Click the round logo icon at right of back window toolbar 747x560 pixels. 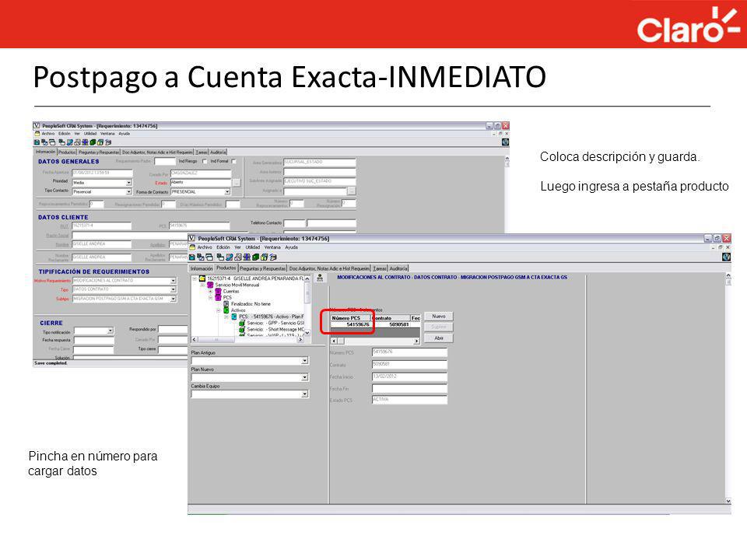click(506, 142)
